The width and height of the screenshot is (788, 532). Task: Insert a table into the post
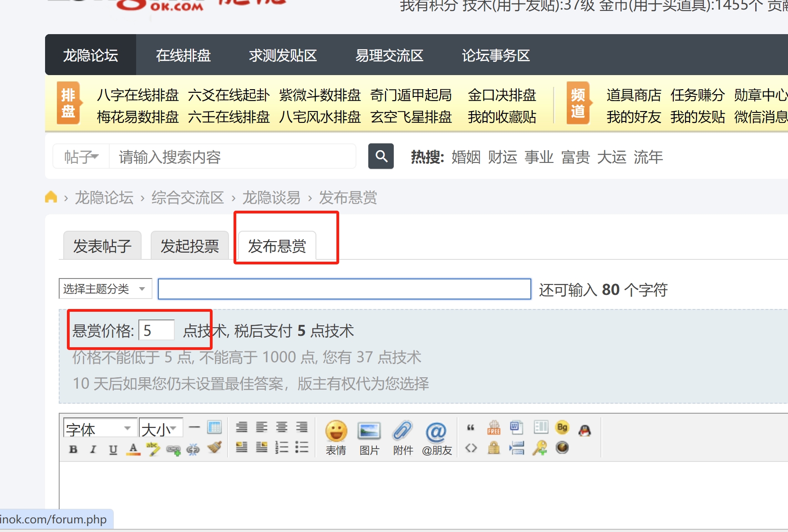point(214,427)
